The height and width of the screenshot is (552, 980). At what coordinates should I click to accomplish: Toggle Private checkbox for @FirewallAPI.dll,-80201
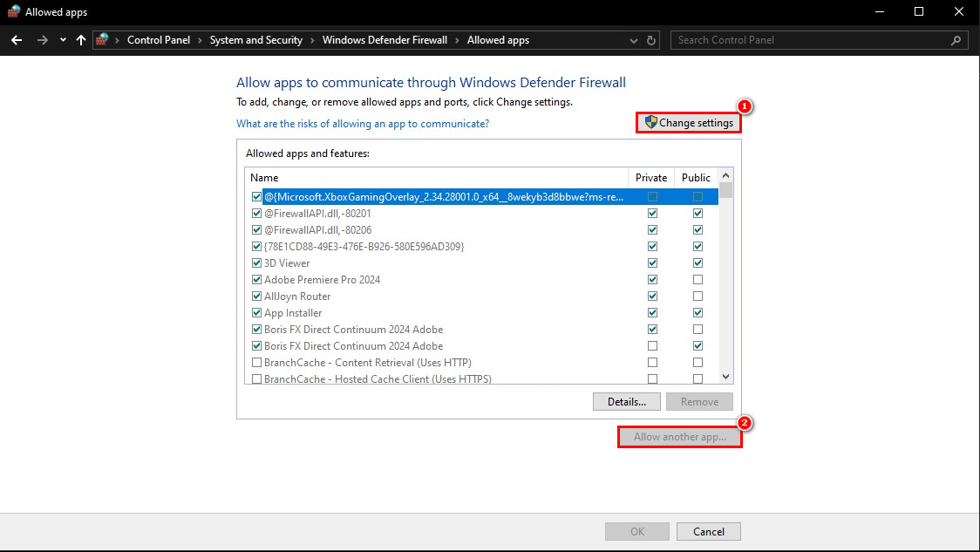pyautogui.click(x=652, y=213)
